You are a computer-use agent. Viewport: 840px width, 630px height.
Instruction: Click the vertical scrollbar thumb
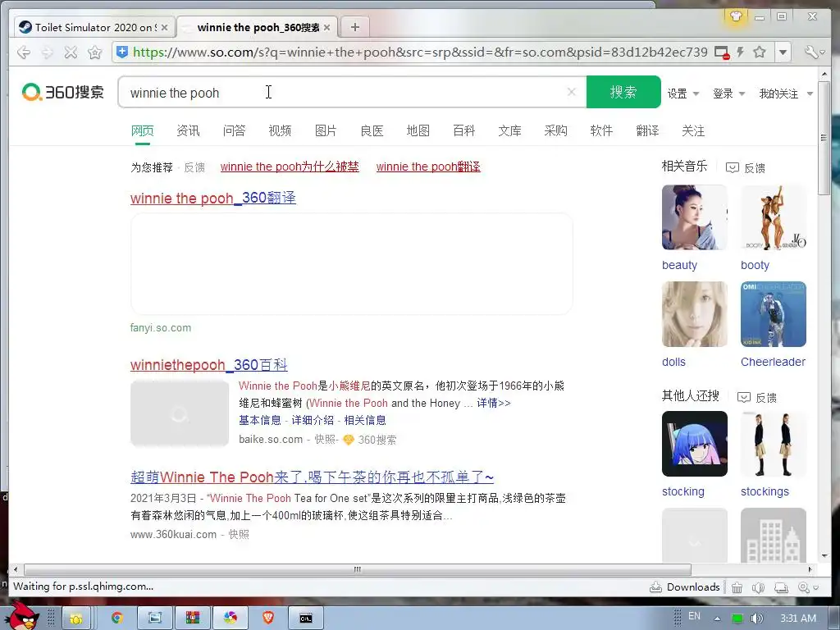(824, 138)
